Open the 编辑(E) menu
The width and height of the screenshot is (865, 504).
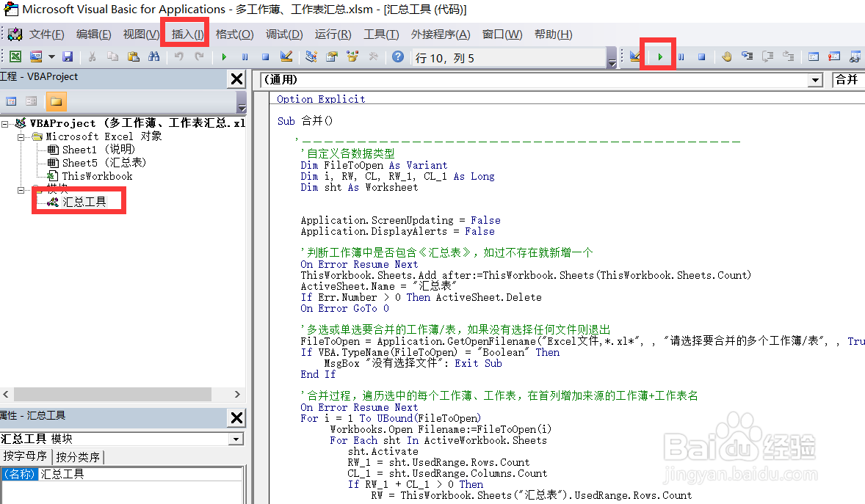(x=93, y=34)
